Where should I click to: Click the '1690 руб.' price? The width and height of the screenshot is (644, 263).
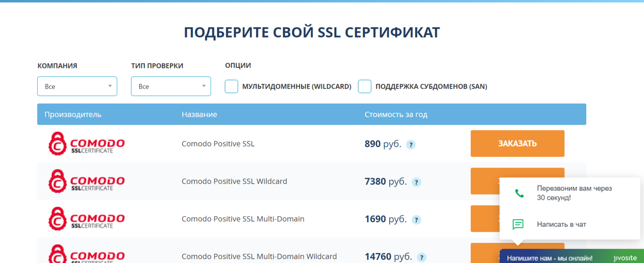coord(385,219)
